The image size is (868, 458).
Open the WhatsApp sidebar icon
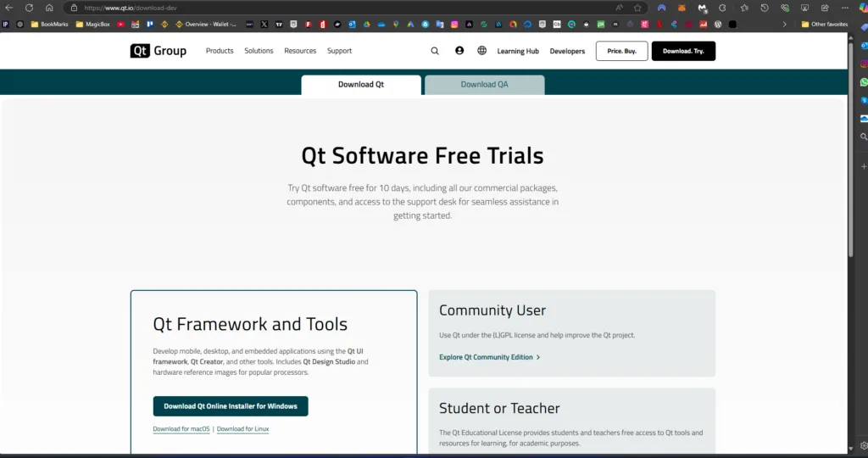[864, 82]
